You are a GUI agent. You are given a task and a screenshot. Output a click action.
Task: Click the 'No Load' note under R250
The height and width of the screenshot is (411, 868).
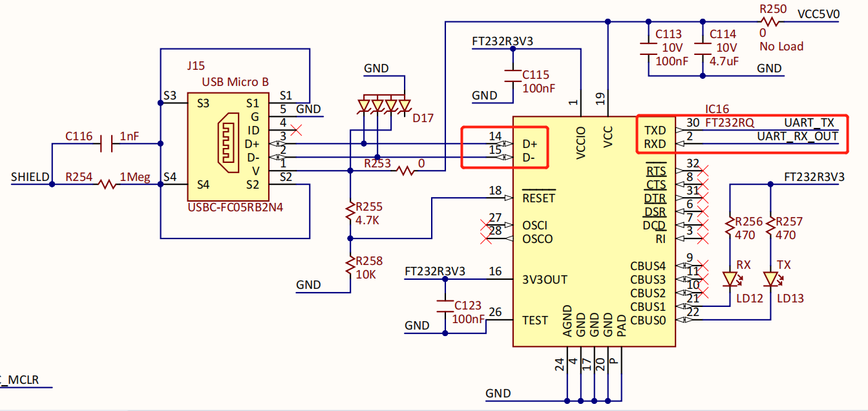coord(781,47)
